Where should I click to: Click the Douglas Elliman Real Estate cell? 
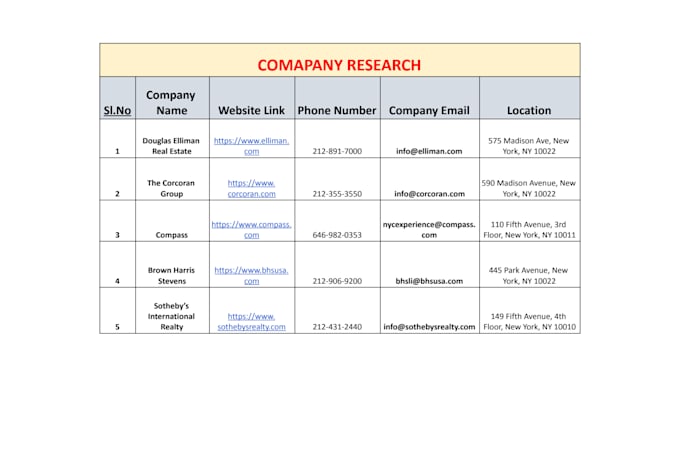pos(172,138)
